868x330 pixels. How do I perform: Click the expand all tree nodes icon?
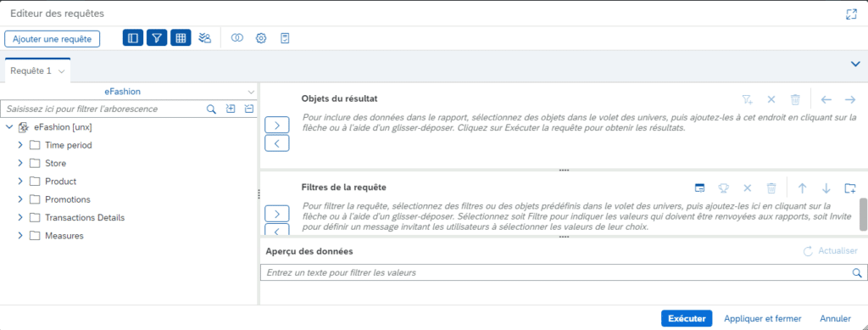pyautogui.click(x=231, y=109)
